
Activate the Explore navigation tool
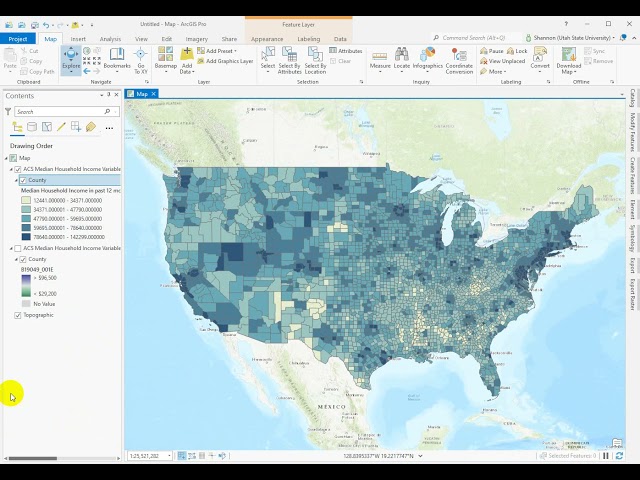[71, 60]
